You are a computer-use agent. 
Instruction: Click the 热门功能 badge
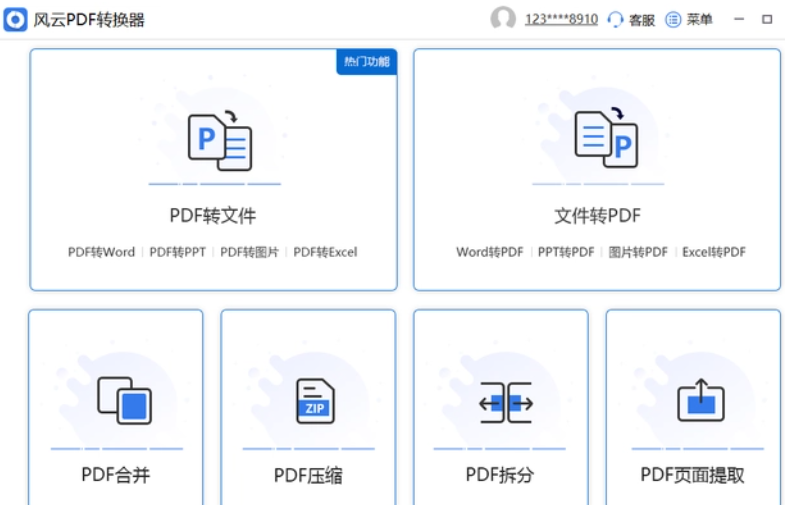click(x=366, y=62)
